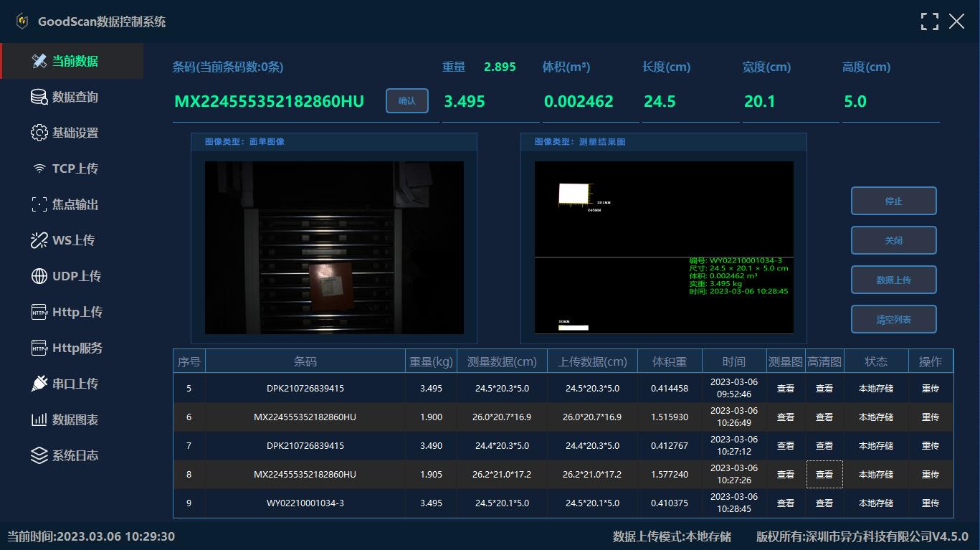Open the Http上传 menu item
The width and height of the screenshot is (980, 550).
(x=77, y=312)
